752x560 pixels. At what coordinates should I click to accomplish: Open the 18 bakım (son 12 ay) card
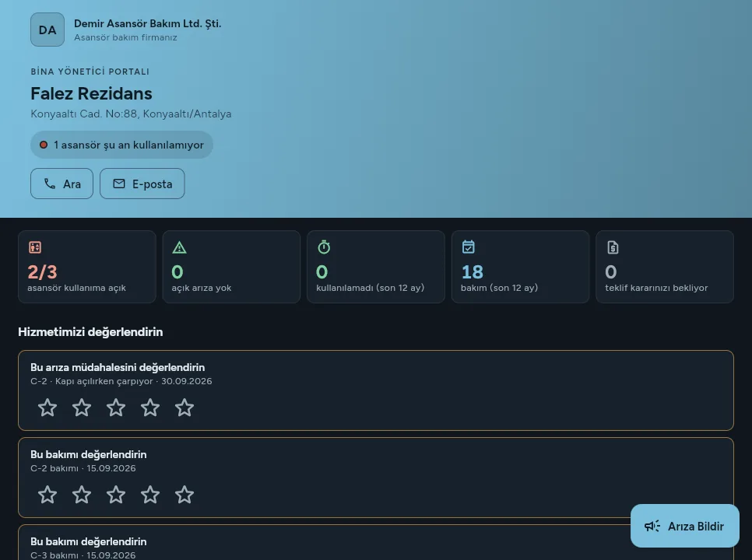pos(520,267)
